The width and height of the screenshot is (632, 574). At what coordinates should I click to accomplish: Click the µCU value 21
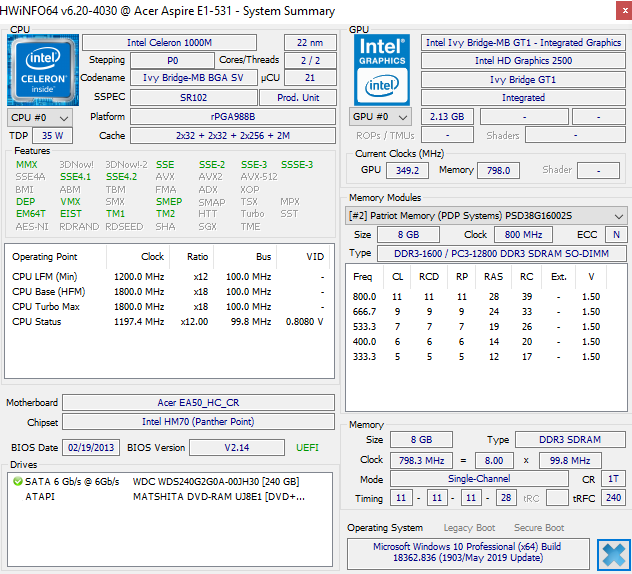click(310, 78)
